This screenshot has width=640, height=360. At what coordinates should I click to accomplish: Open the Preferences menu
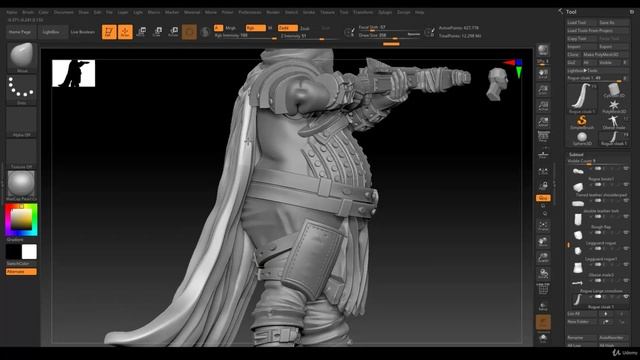[250, 12]
